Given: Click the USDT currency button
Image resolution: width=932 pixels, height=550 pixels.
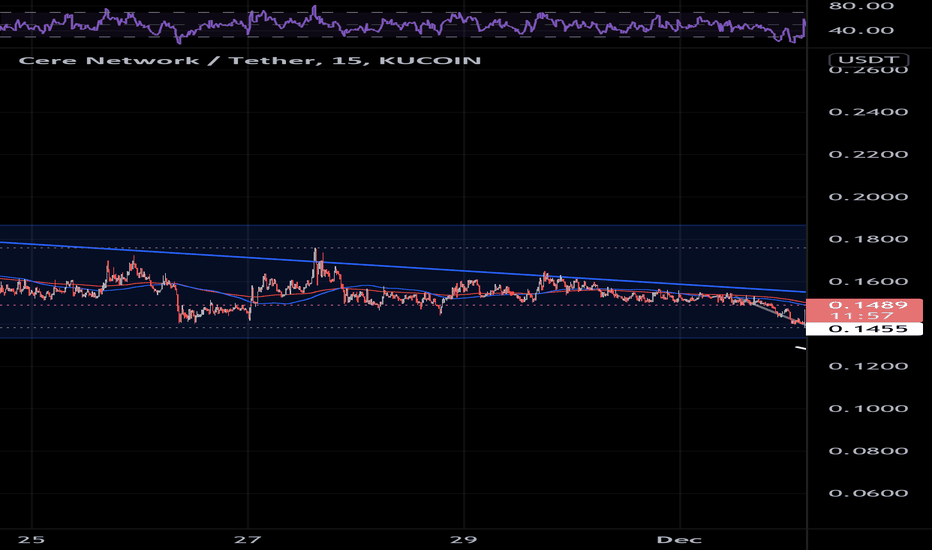Looking at the screenshot, I should click(868, 59).
